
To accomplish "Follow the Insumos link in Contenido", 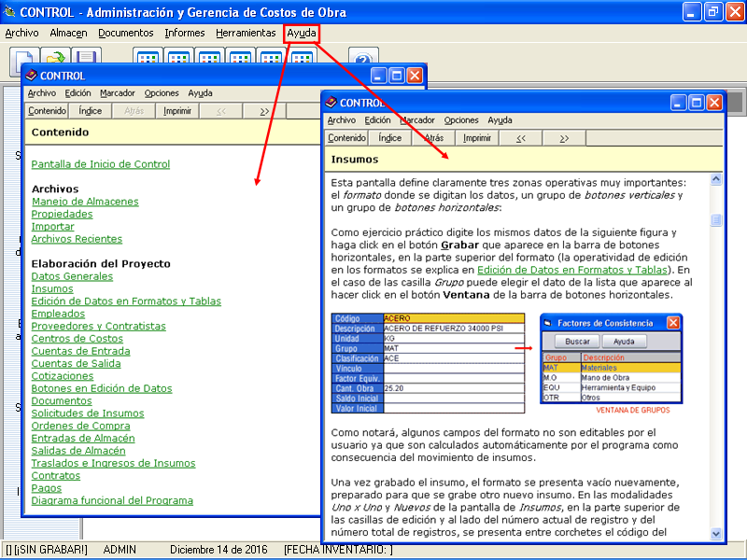I will pos(52,288).
